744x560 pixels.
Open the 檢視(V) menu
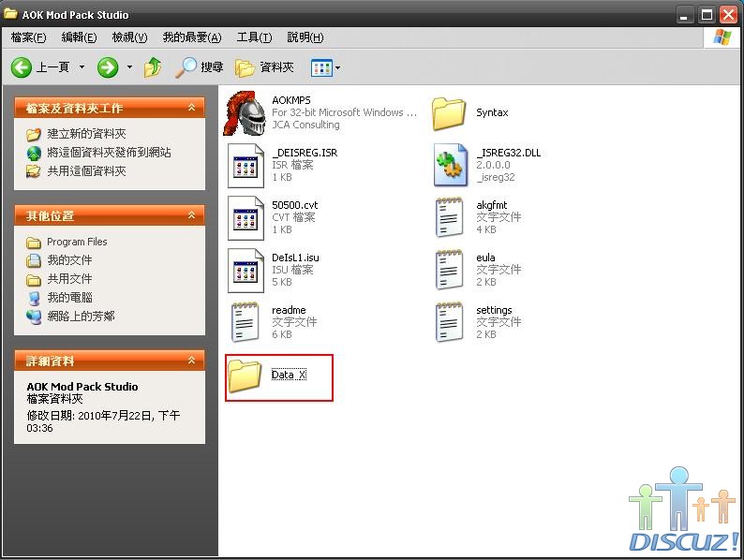point(129,37)
